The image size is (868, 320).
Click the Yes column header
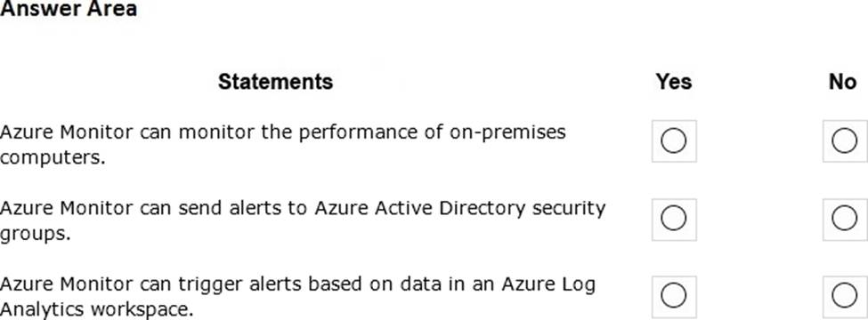click(x=674, y=82)
